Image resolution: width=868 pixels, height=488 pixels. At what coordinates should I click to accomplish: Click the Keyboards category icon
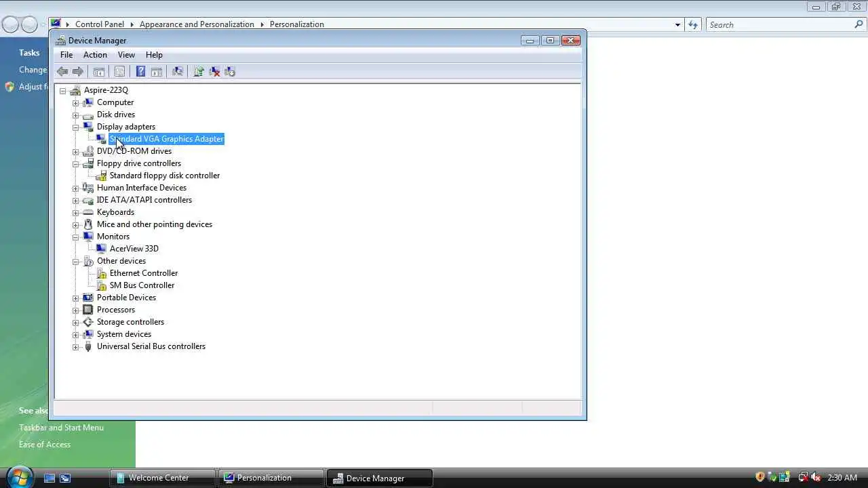[88, 212]
